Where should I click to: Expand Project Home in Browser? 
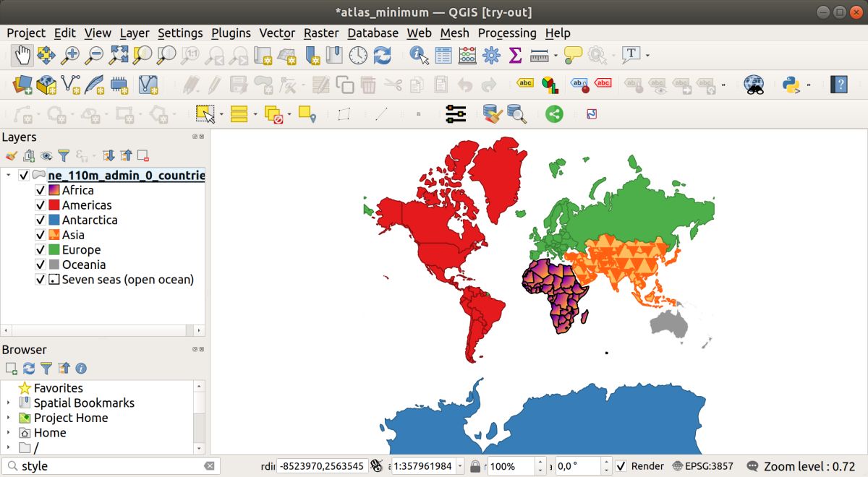9,418
